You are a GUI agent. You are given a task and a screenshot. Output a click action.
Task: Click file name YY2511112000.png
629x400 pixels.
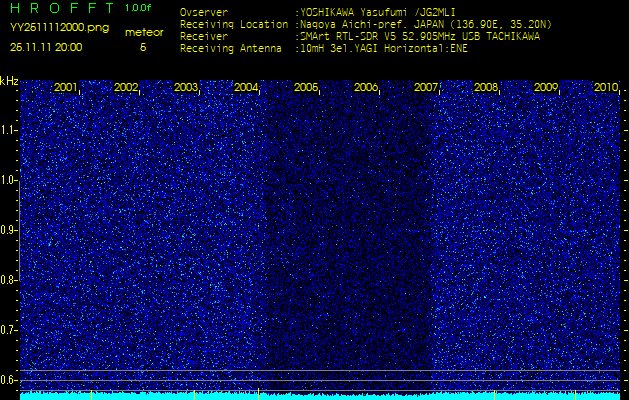click(59, 28)
